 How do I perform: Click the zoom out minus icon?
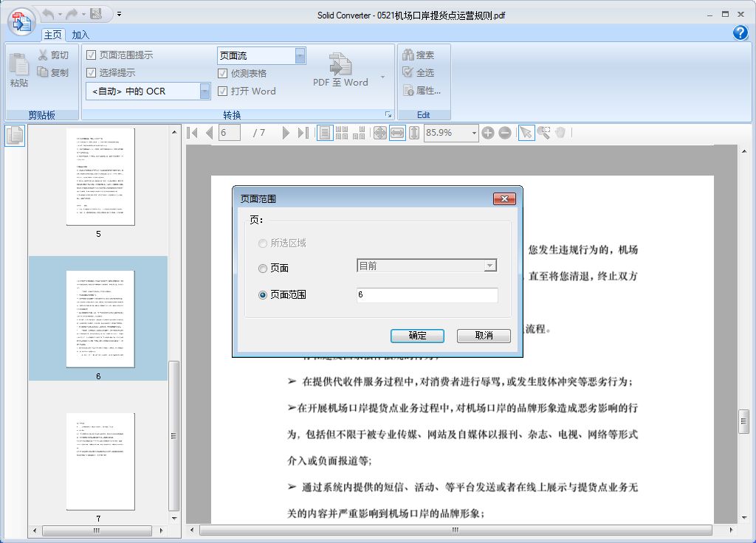[505, 133]
